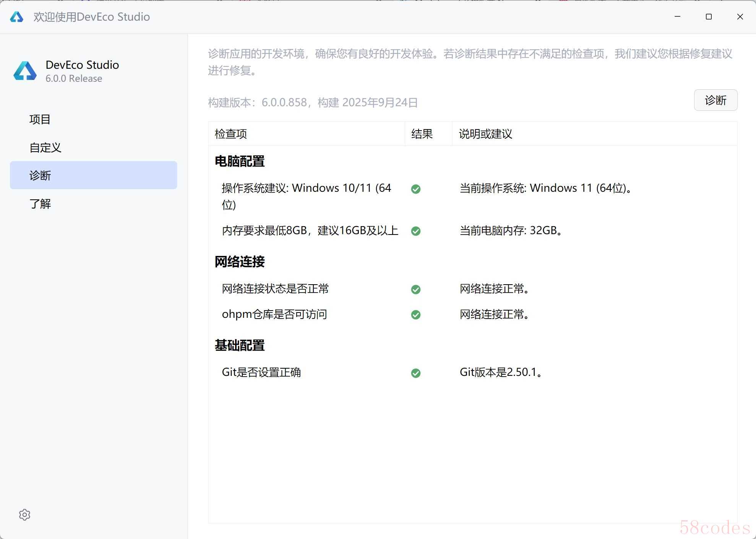The width and height of the screenshot is (756, 539).
Task: Click green check for memory requirement row
Action: [416, 231]
